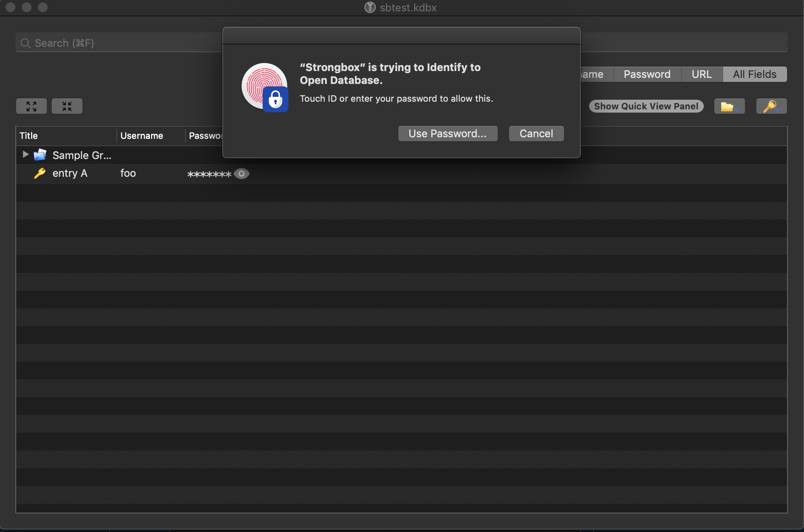This screenshot has width=804, height=532.
Task: Switch to the Password search filter
Action: (x=646, y=74)
